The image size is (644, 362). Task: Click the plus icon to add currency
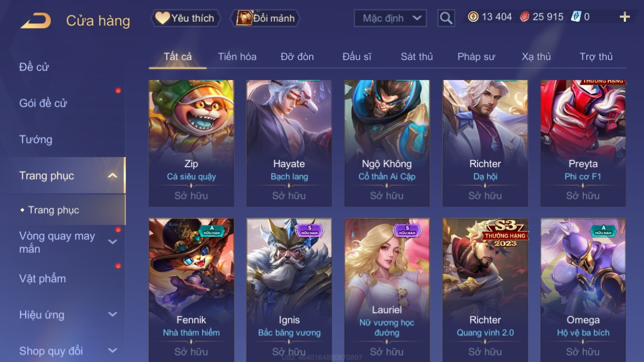point(625,17)
